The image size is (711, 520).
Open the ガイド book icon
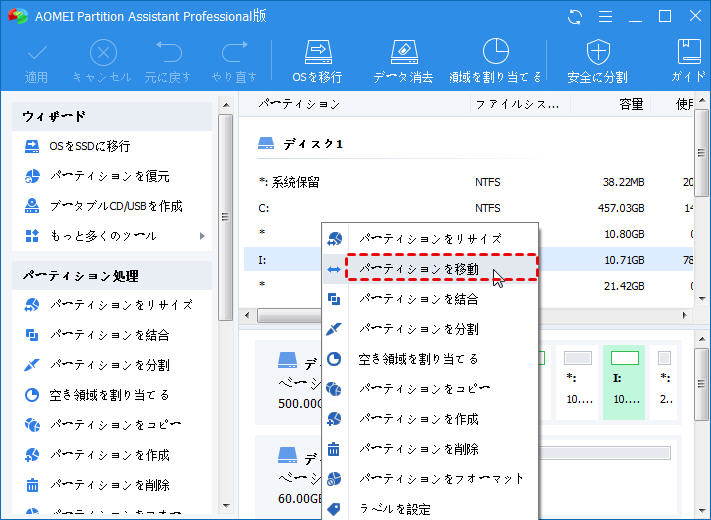tap(689, 61)
